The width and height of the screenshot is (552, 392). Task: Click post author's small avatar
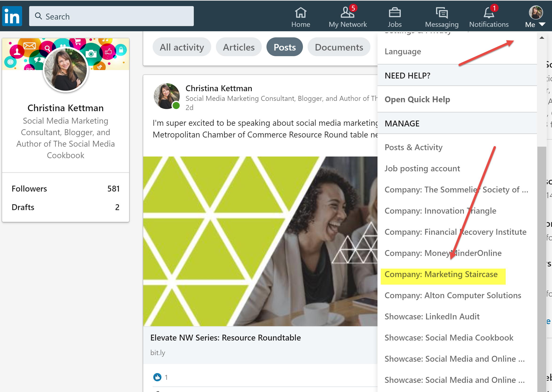coord(167,96)
